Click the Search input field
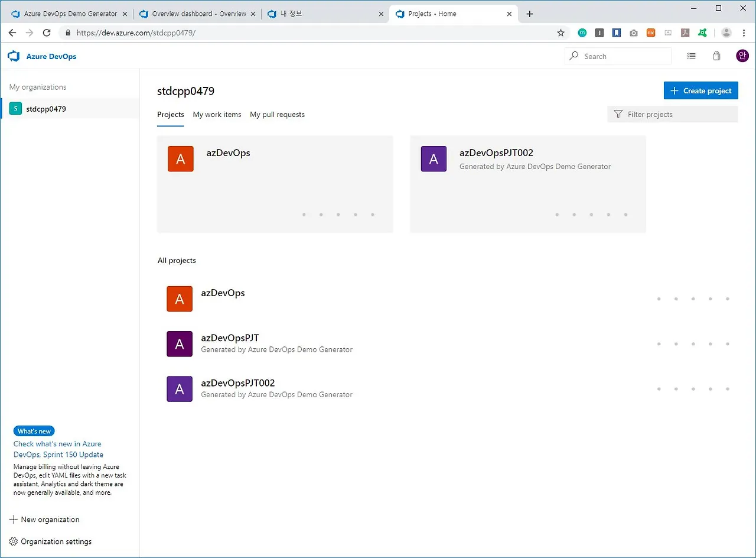 coord(618,56)
